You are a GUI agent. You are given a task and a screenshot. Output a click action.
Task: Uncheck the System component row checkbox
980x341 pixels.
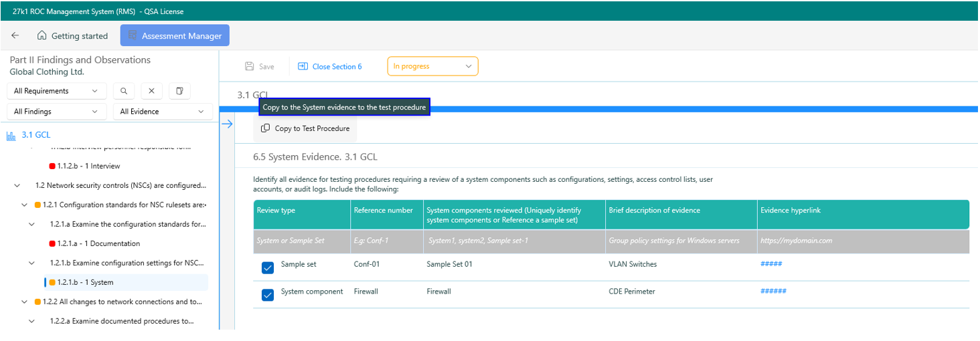coord(268,295)
